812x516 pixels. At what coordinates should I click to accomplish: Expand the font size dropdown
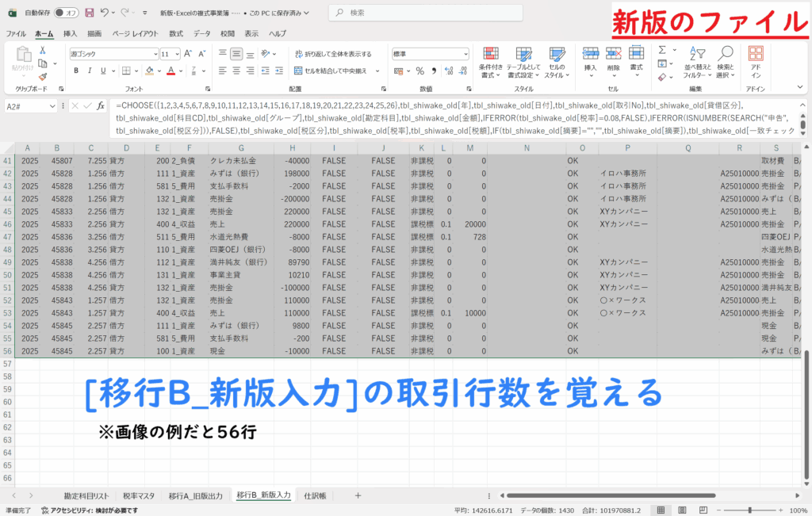point(177,54)
